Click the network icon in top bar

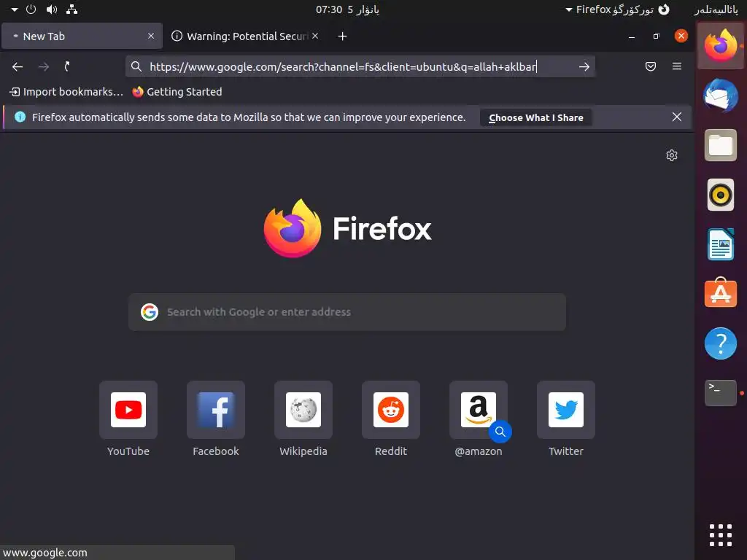point(72,9)
